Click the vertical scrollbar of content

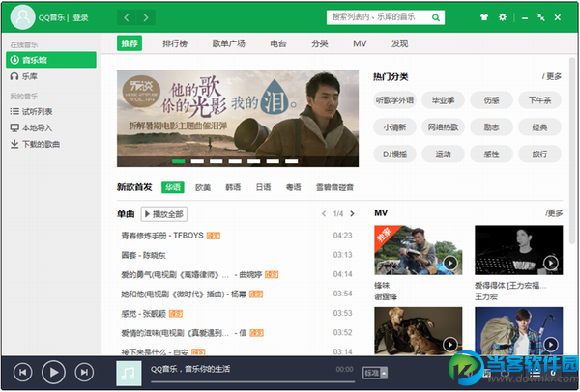(x=572, y=151)
